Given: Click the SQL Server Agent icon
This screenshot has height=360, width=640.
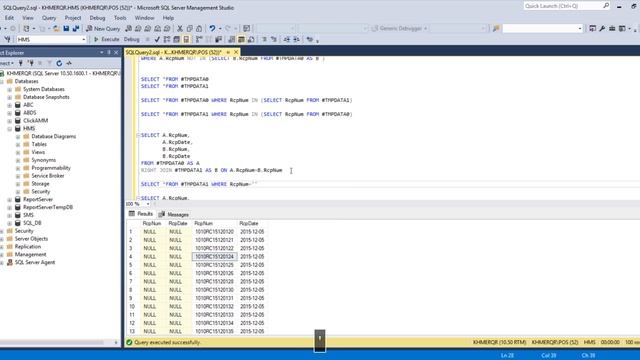Looking at the screenshot, I should (x=10, y=262).
